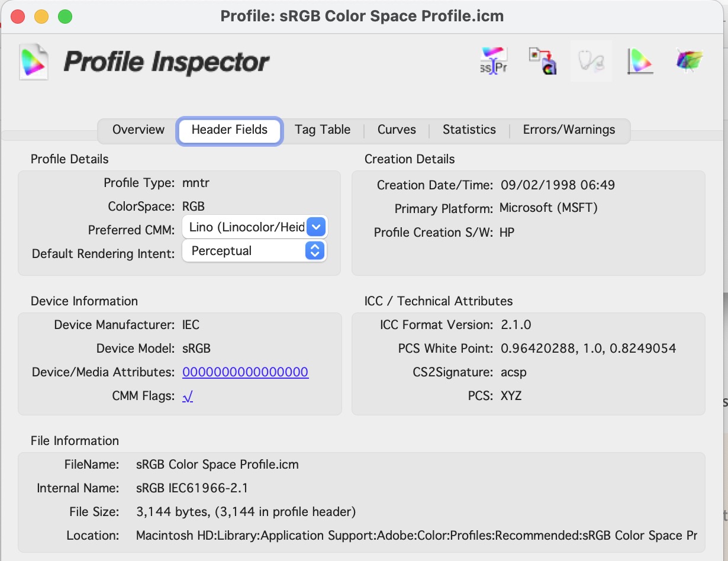Click the Device/Media Attributes hex link

pyautogui.click(x=245, y=372)
